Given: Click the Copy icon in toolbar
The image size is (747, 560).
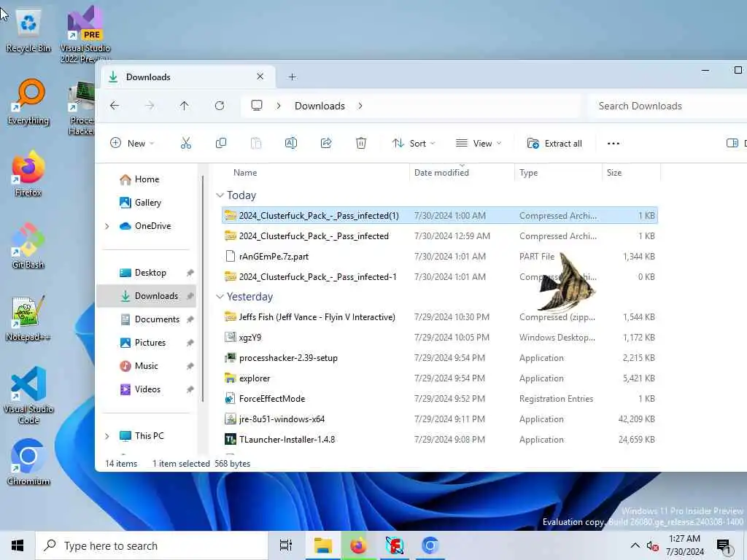Looking at the screenshot, I should tap(221, 144).
